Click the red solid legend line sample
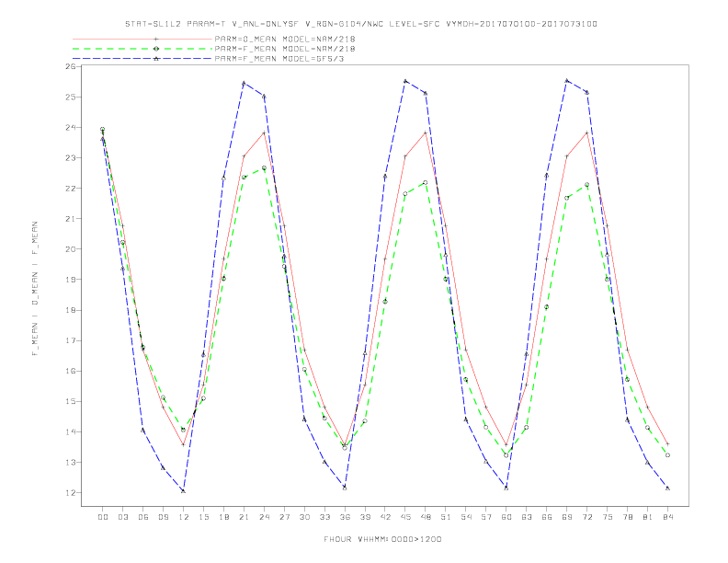 point(142,39)
